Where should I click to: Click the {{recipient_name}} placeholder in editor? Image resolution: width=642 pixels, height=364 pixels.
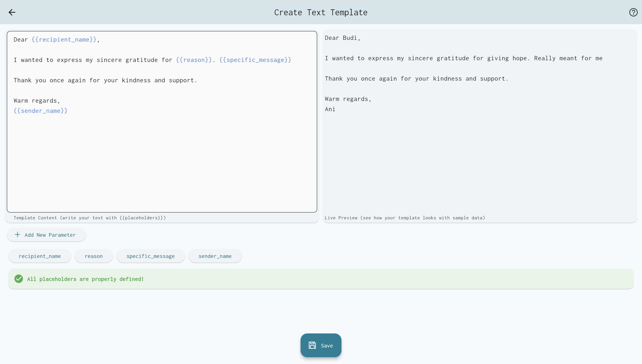[64, 39]
